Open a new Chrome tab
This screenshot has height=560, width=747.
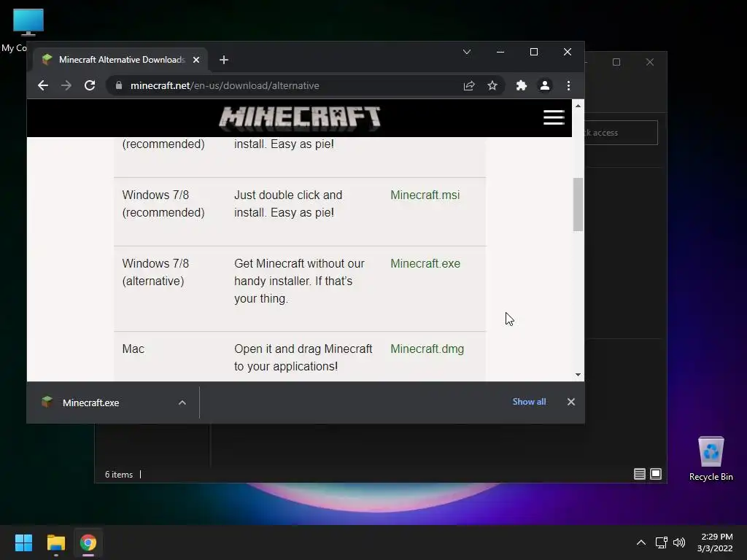(x=224, y=60)
